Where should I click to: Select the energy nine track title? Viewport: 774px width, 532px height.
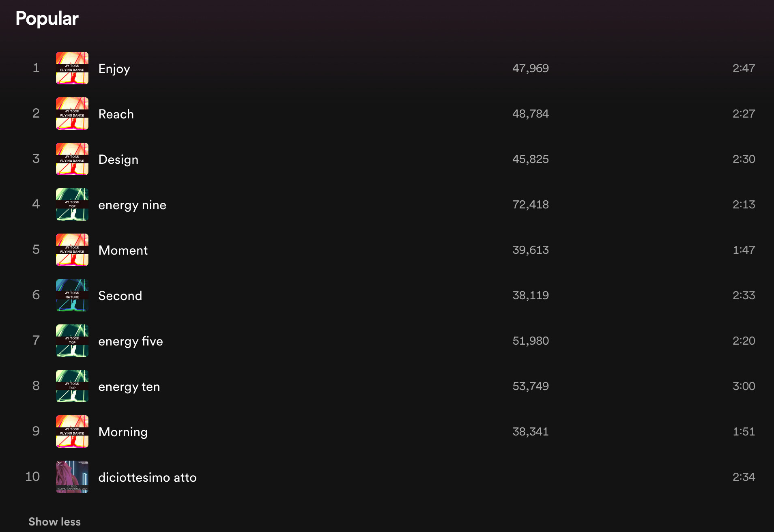coord(132,205)
